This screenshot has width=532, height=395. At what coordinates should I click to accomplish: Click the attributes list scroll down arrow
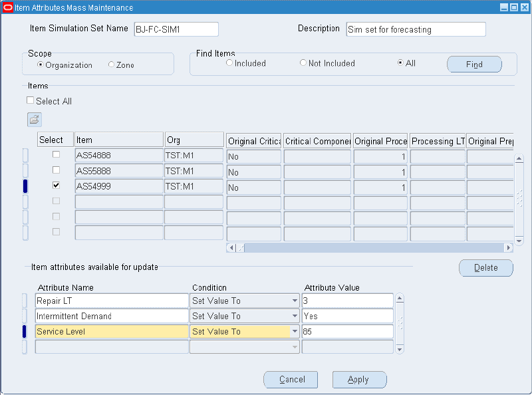tap(400, 349)
